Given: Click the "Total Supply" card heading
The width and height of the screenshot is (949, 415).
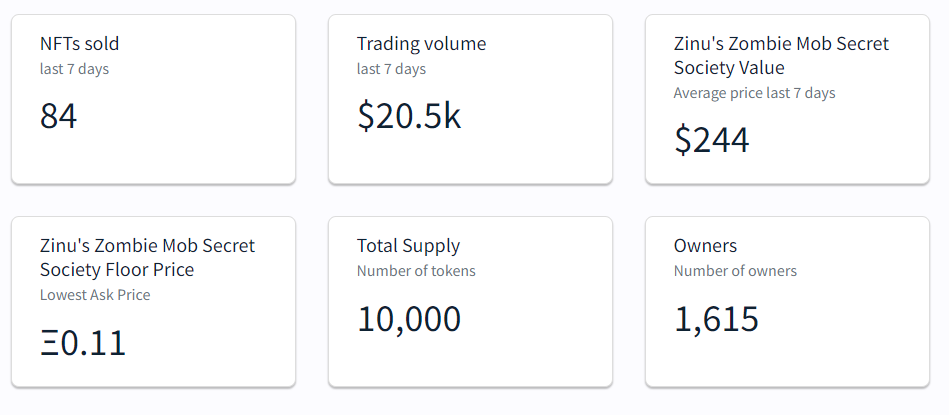Looking at the screenshot, I should coord(408,246).
